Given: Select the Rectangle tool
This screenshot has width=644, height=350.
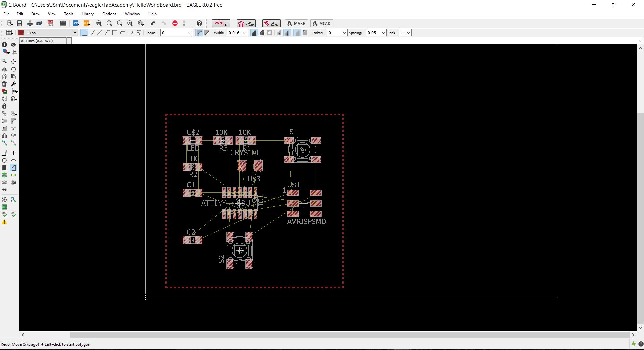Looking at the screenshot, I should (x=4, y=168).
